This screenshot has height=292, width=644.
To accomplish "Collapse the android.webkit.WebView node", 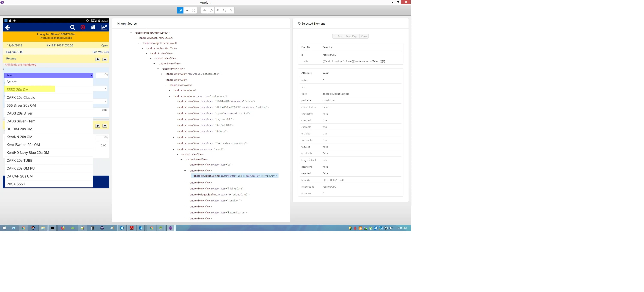I will [143, 48].
